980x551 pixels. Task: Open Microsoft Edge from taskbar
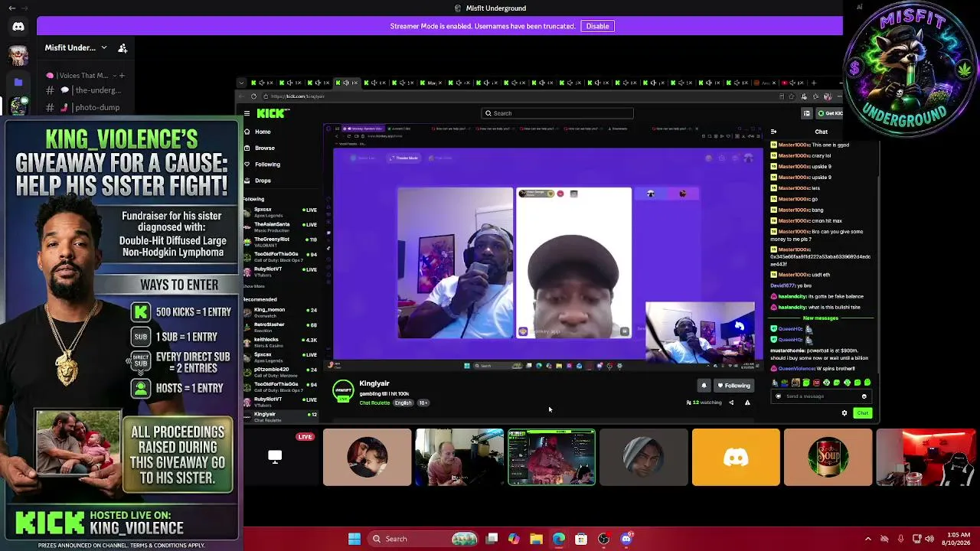pyautogui.click(x=559, y=539)
